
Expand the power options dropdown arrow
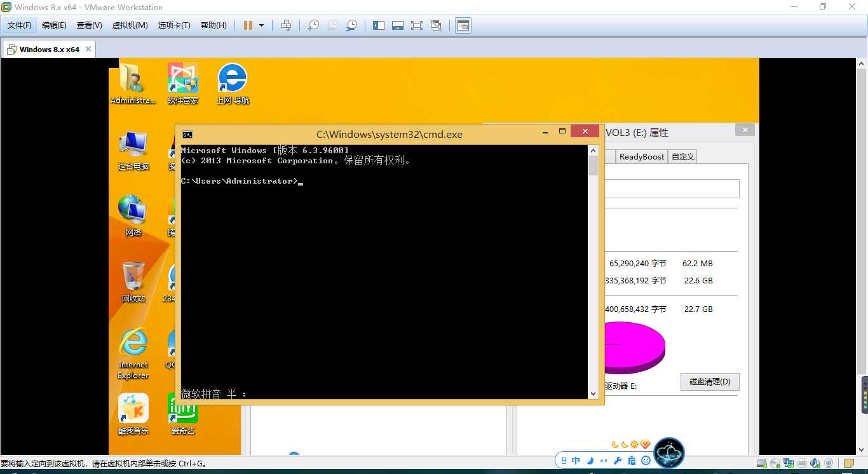pos(261,25)
